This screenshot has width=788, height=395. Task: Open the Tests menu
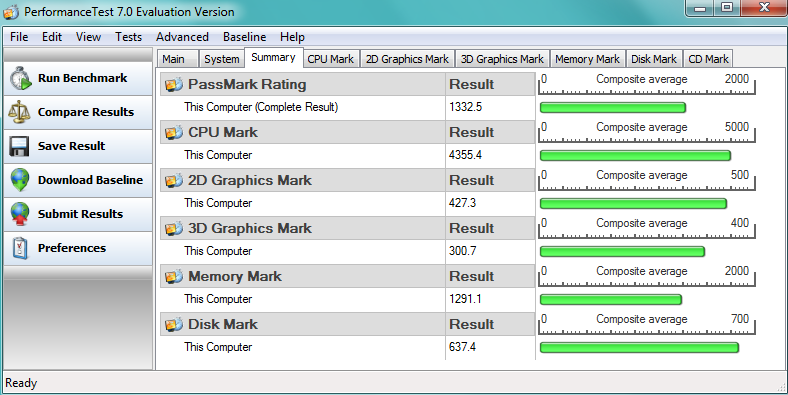pyautogui.click(x=128, y=37)
